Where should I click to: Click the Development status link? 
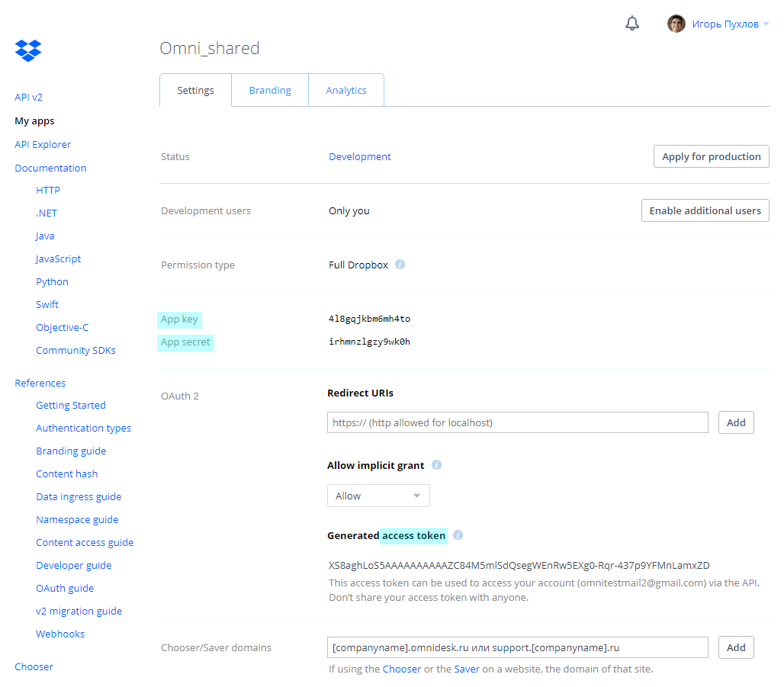(x=359, y=156)
